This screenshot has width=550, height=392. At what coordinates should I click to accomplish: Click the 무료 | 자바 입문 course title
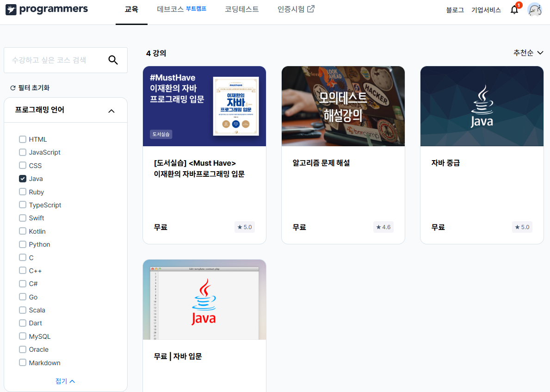click(178, 356)
